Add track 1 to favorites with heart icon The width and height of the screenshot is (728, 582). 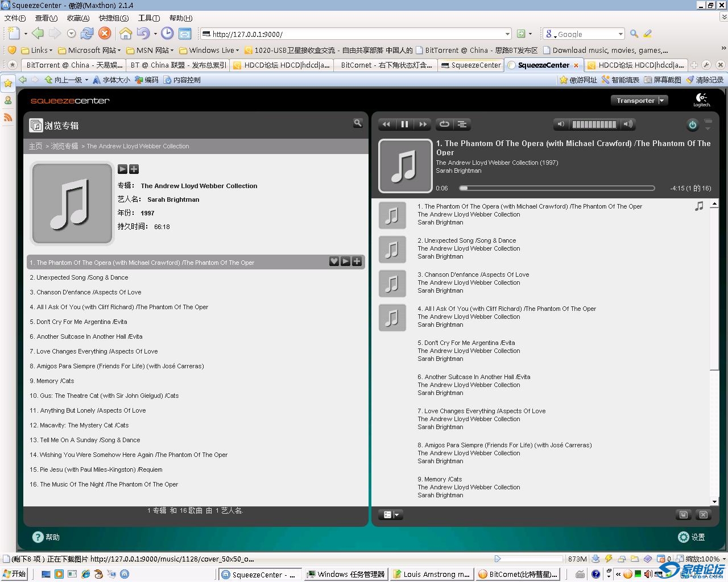pyautogui.click(x=334, y=261)
